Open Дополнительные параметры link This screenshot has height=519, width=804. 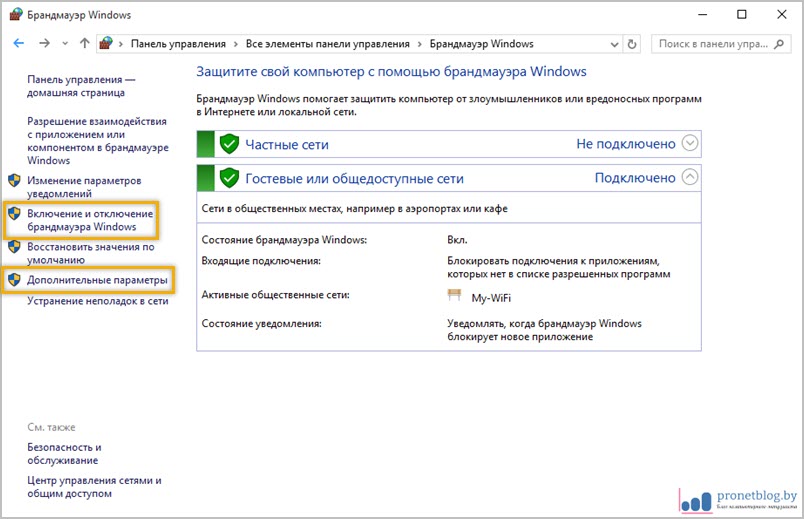click(x=97, y=280)
